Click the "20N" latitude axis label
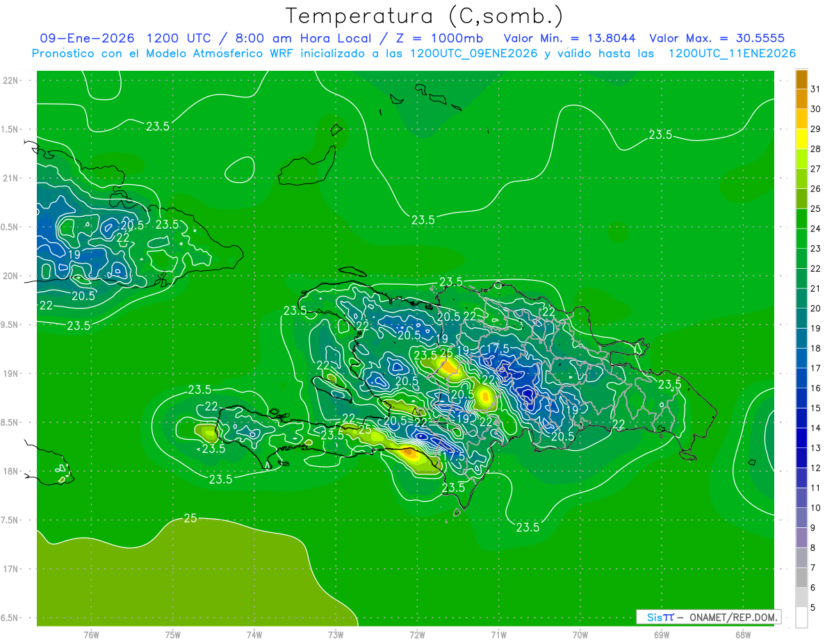 point(10,276)
